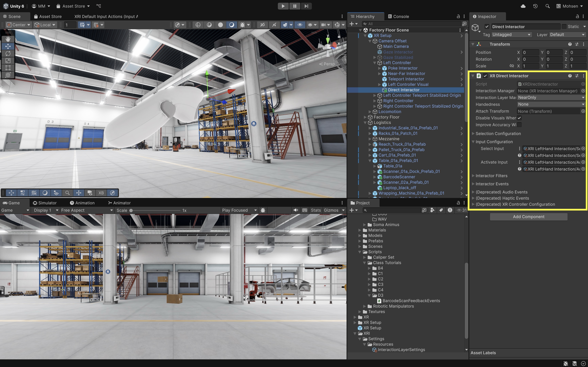This screenshot has height=367, width=588.
Task: Toggle the Stats button in Game view
Action: coord(316,210)
